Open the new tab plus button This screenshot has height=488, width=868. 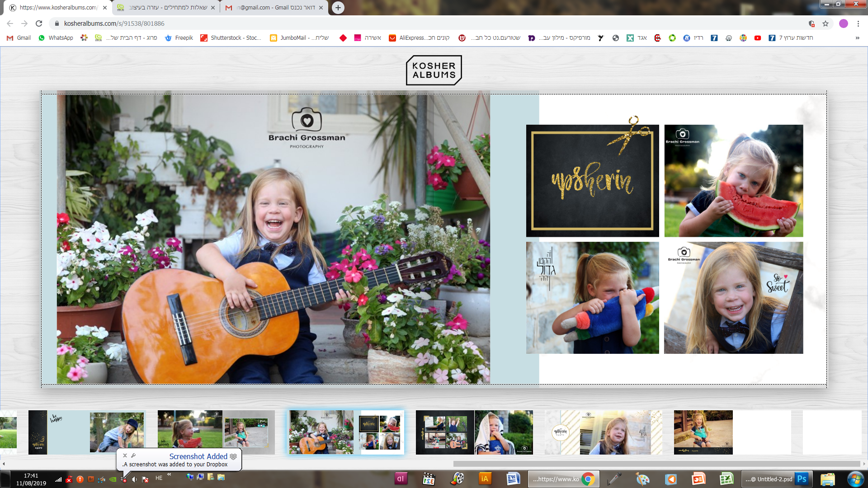[x=338, y=8]
